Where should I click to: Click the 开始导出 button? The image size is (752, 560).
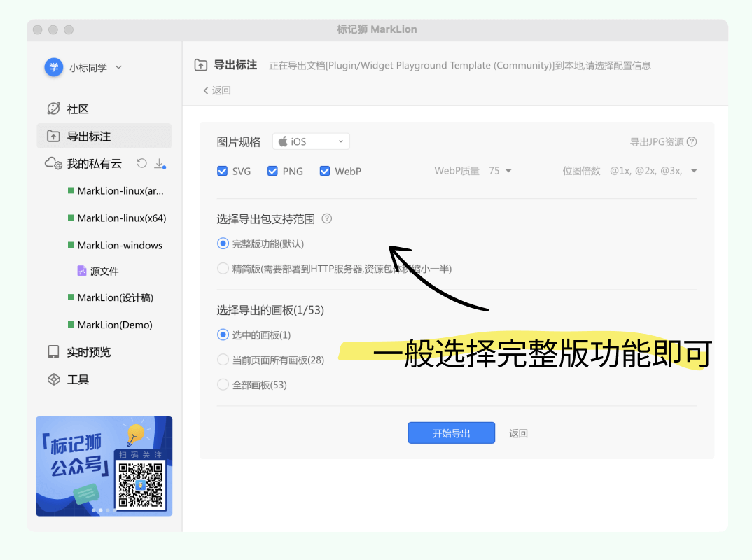point(451,433)
